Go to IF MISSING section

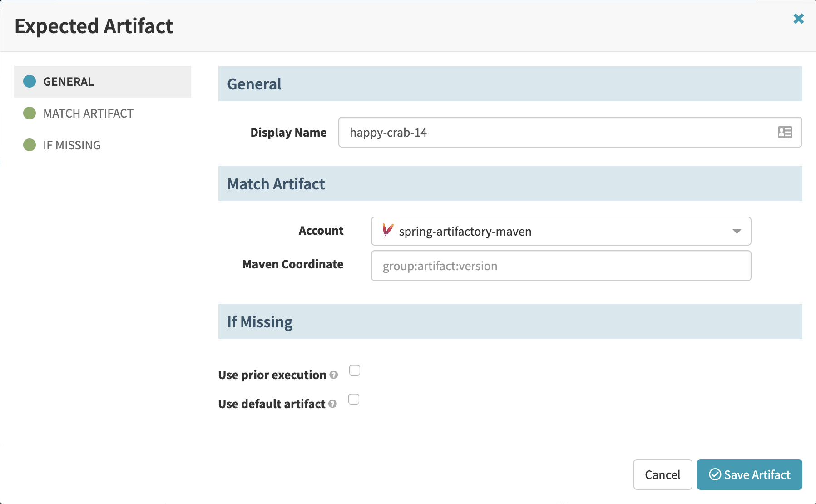click(x=103, y=145)
